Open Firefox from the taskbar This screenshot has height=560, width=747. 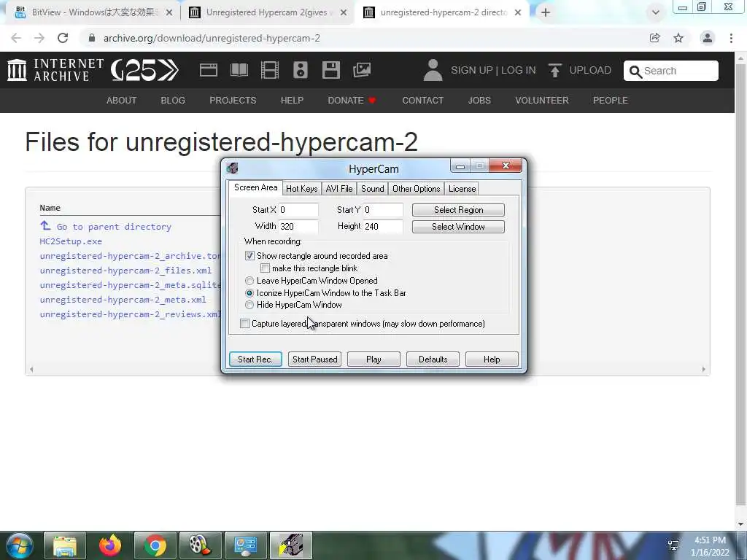[x=110, y=545]
